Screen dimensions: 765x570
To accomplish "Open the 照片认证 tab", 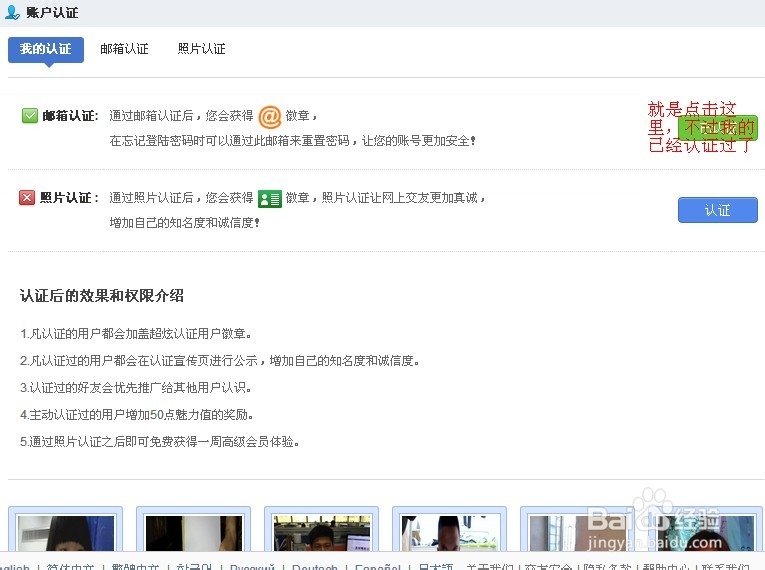I will pos(201,49).
